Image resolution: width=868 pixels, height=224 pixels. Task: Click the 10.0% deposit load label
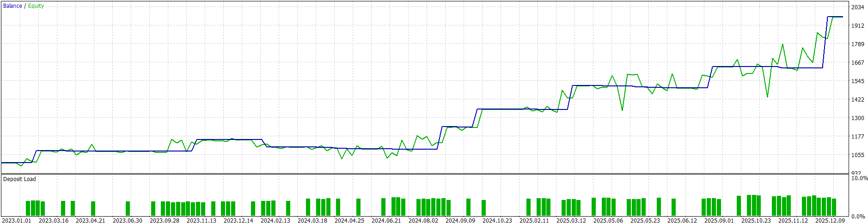pos(859,178)
